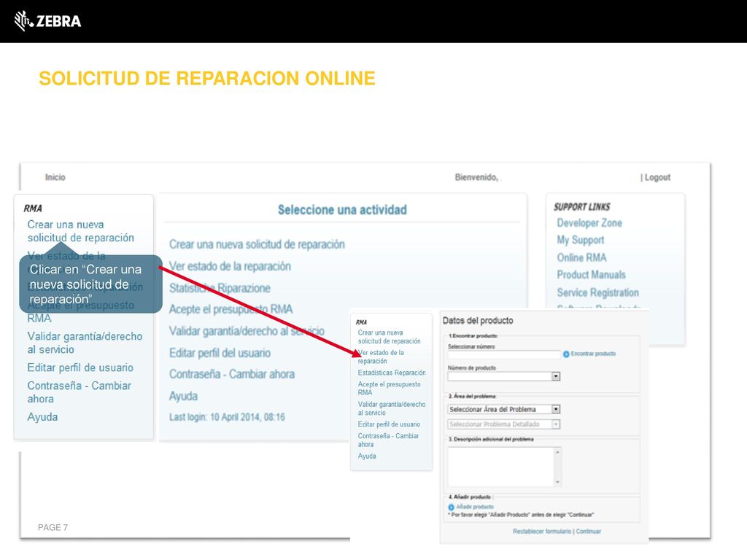Click the Añadir producto blue circle icon
This screenshot has height=560, width=747.
click(451, 507)
